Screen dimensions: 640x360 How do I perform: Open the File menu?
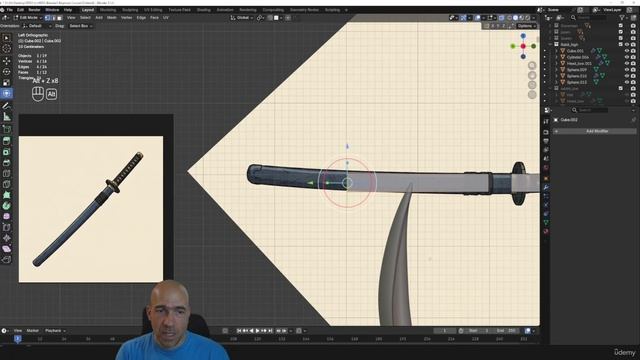(9, 10)
